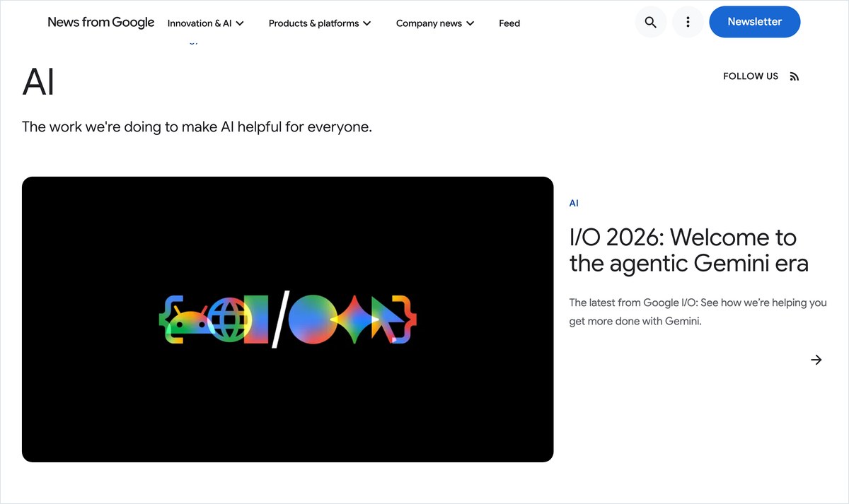849x504 pixels.
Task: Click the FOLLOW US label
Action: coord(751,76)
